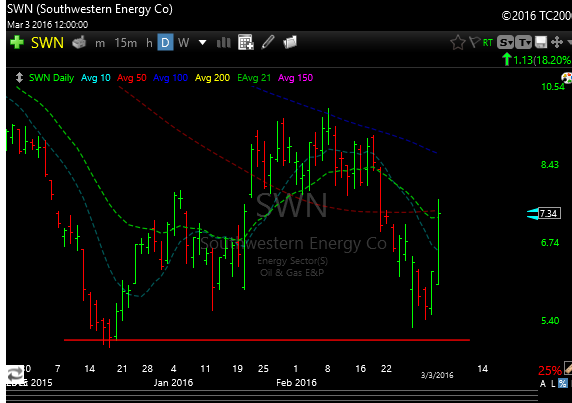Viewport: 572px width, 403px height.
Task: Toggle the star favorite icon
Action: (457, 43)
